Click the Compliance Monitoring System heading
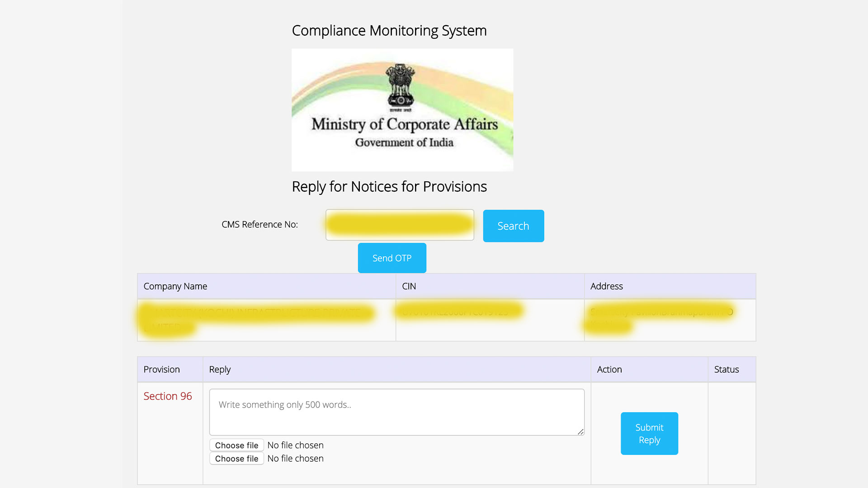 click(x=389, y=30)
